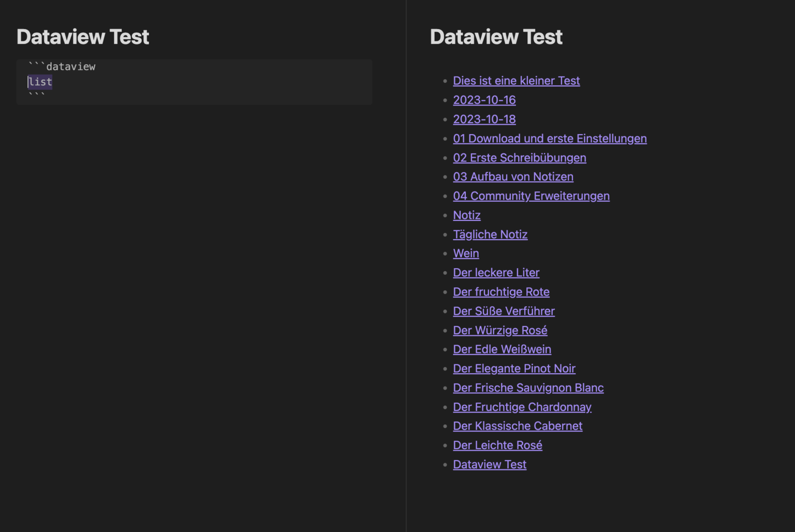Open the note Notiz
The image size is (795, 532).
(466, 215)
